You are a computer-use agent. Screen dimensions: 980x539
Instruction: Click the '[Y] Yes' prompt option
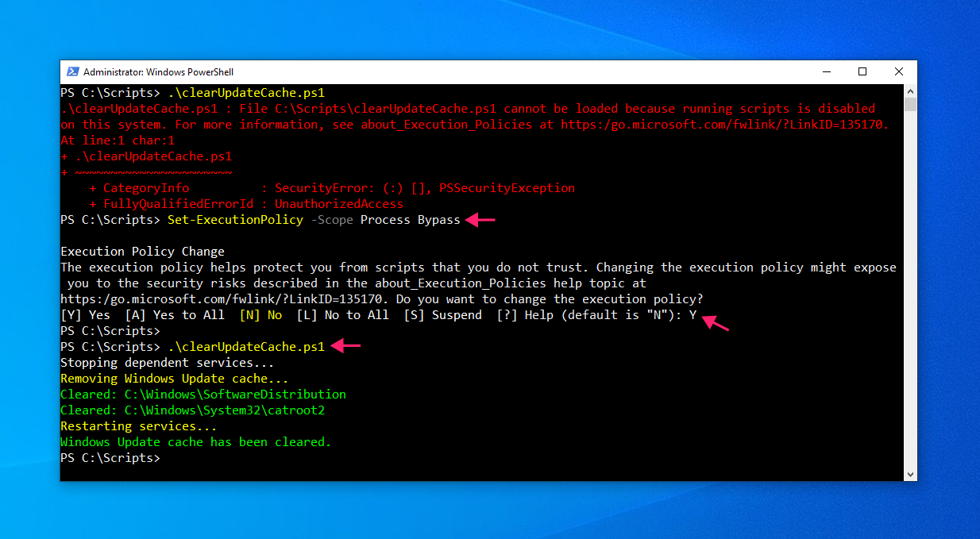(86, 315)
